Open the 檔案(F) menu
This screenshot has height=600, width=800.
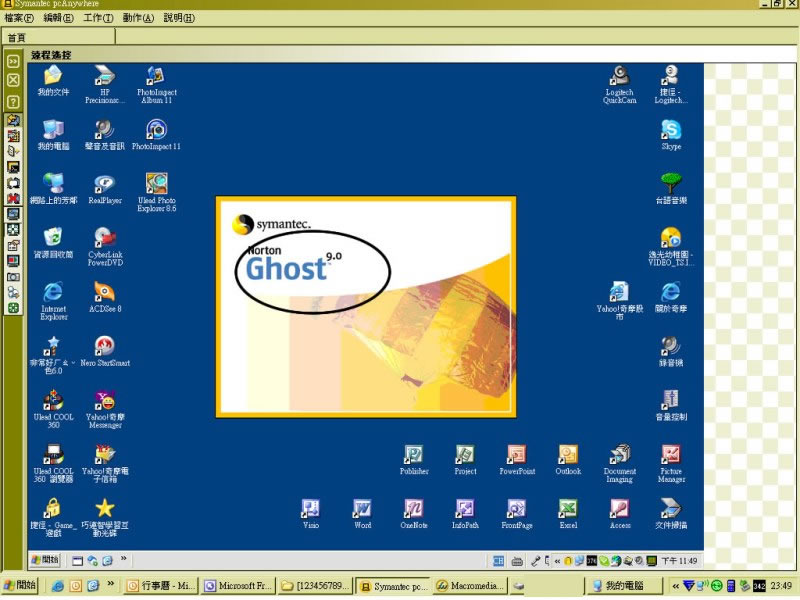19,18
